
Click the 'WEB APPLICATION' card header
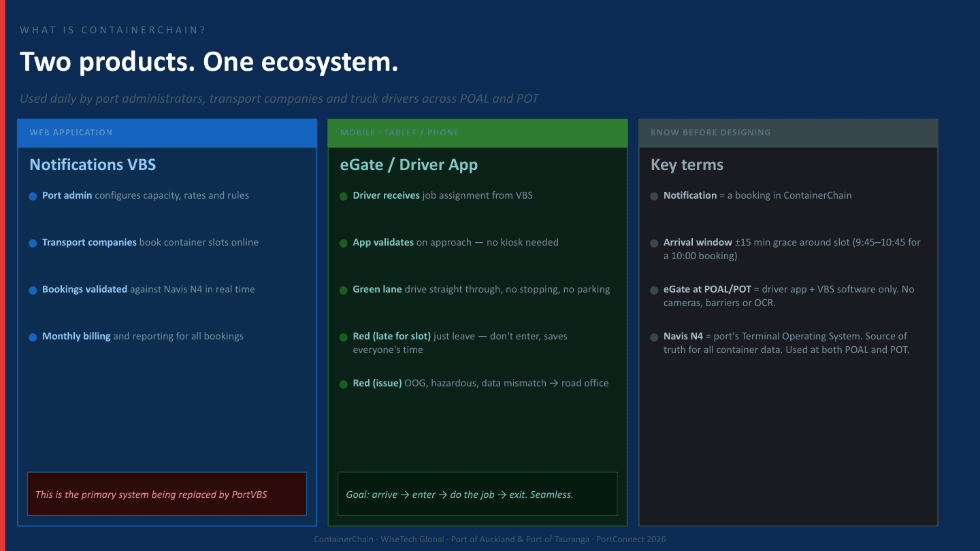[167, 133]
